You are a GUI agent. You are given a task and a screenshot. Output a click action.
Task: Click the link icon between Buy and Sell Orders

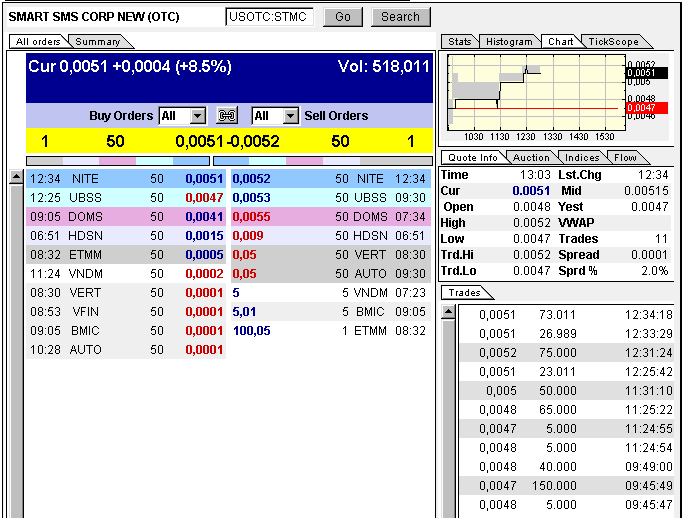tap(228, 116)
